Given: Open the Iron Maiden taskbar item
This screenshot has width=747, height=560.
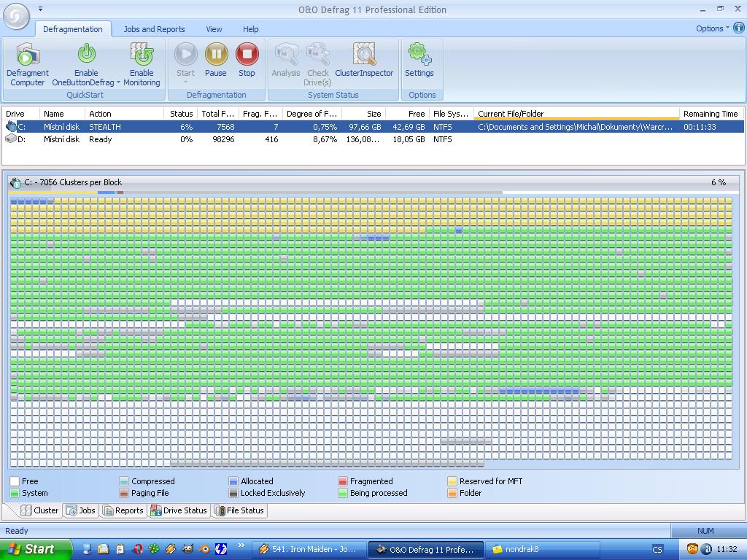Looking at the screenshot, I should tap(308, 550).
